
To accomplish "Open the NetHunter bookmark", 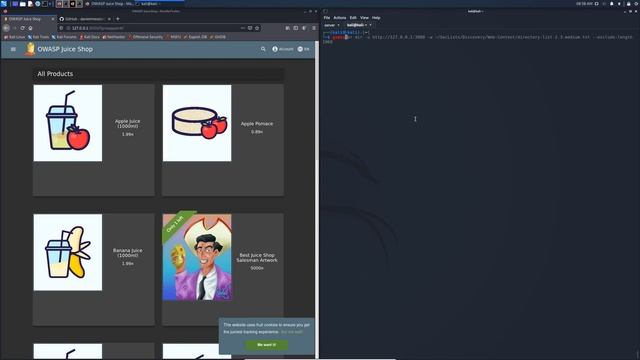I will coord(114,37).
